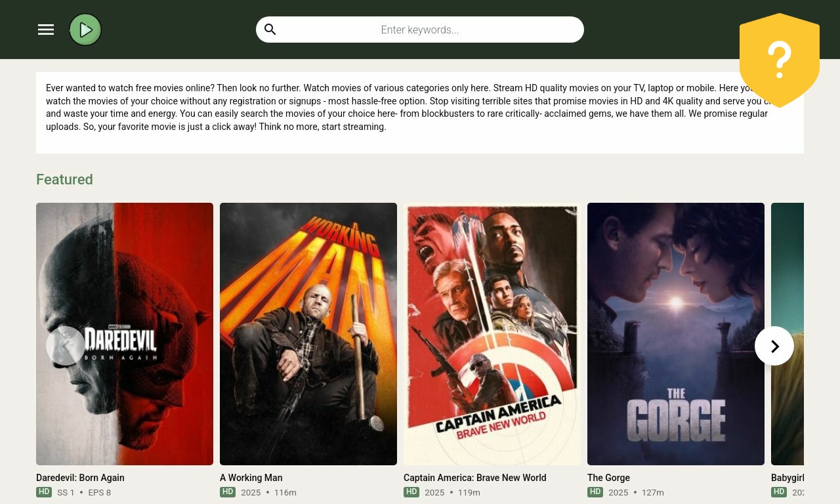The image size is (840, 504).
Task: Click the HD badge under Daredevil: Born Again
Action: (x=44, y=492)
